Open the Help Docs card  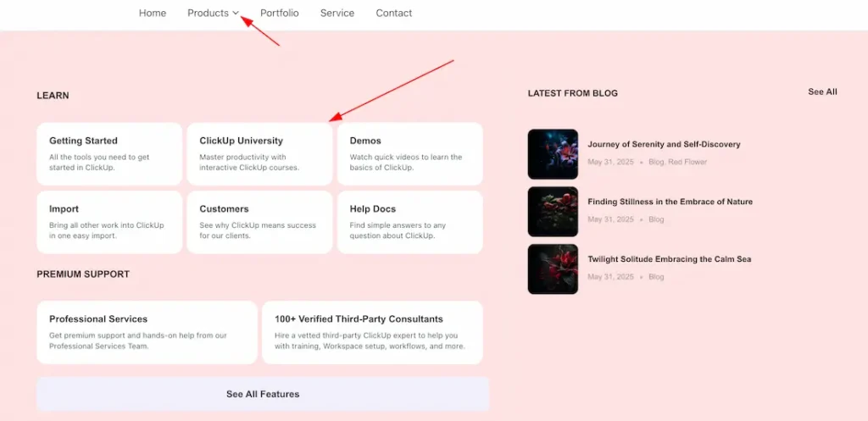click(409, 221)
